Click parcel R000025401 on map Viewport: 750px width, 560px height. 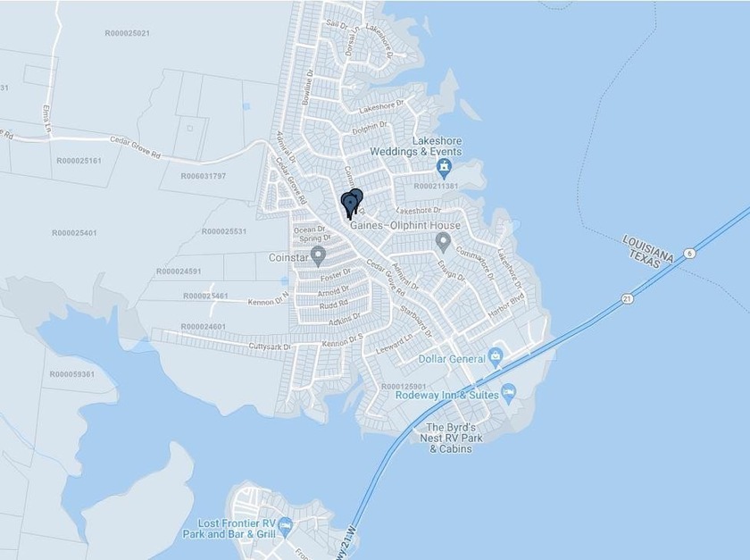[74, 233]
